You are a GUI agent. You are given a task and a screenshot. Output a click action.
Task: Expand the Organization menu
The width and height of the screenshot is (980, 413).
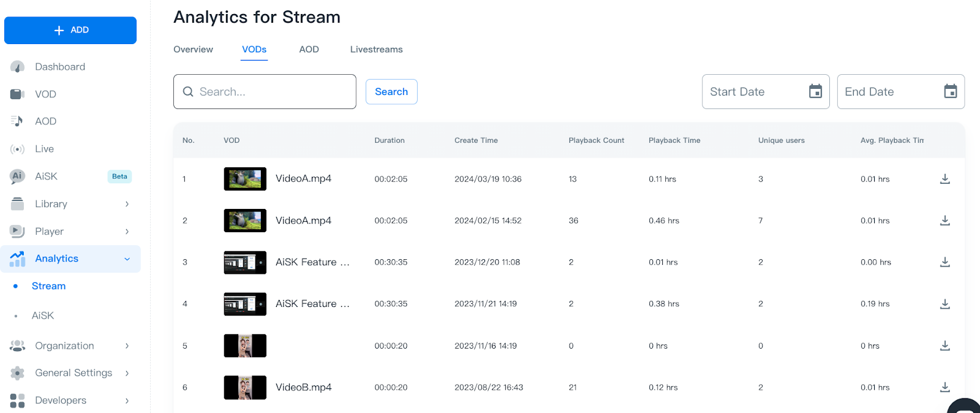tap(127, 346)
